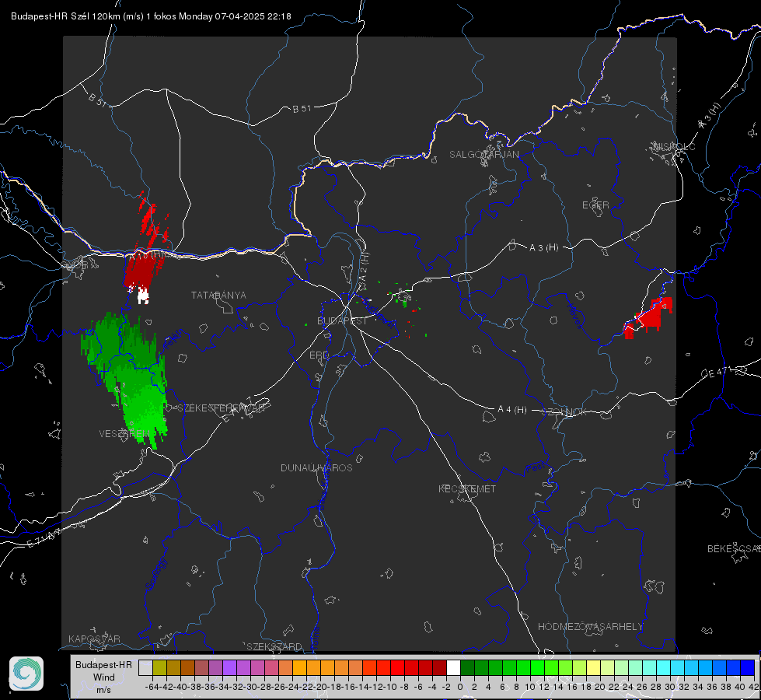Click the SALGÓTARJÁN city label
Image resolution: width=761 pixels, height=700 pixels.
(483, 155)
